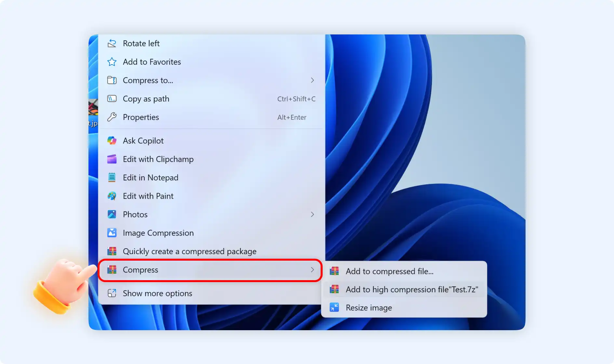
Task: Click the Photos app icon
Action: tap(112, 214)
